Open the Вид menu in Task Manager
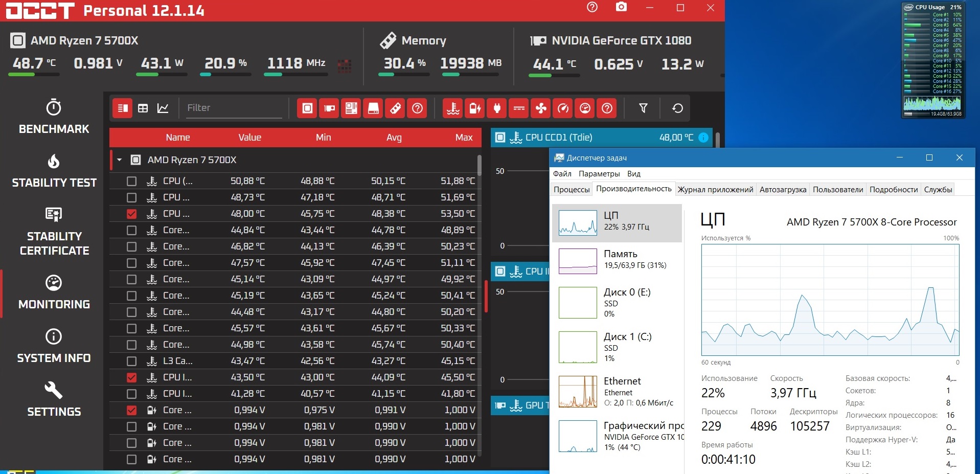The image size is (980, 474). point(634,174)
